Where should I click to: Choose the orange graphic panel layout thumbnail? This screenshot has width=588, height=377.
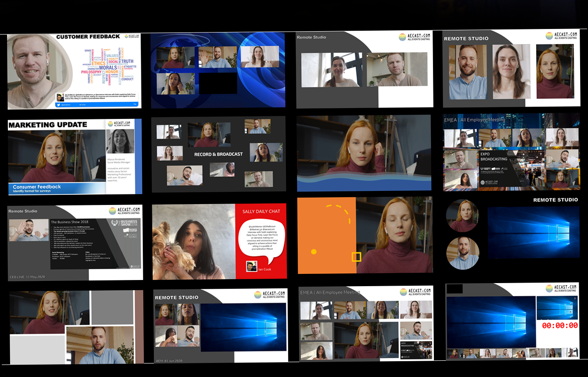[365, 235]
